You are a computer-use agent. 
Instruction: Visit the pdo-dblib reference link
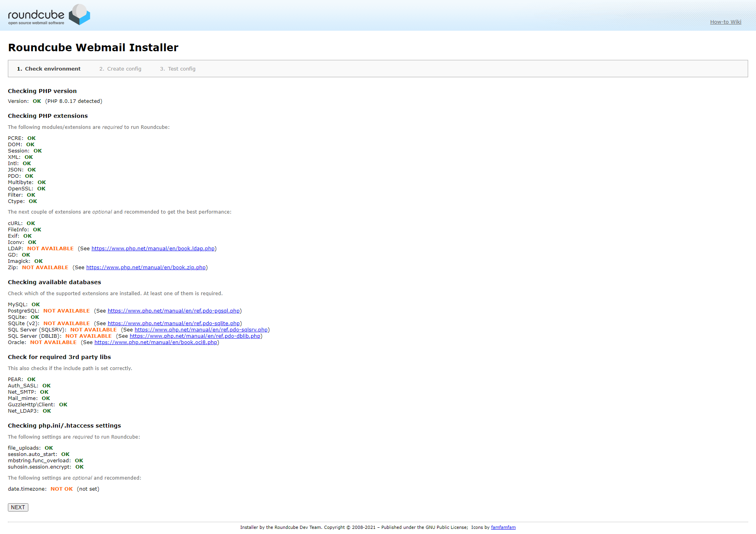pyautogui.click(x=195, y=336)
